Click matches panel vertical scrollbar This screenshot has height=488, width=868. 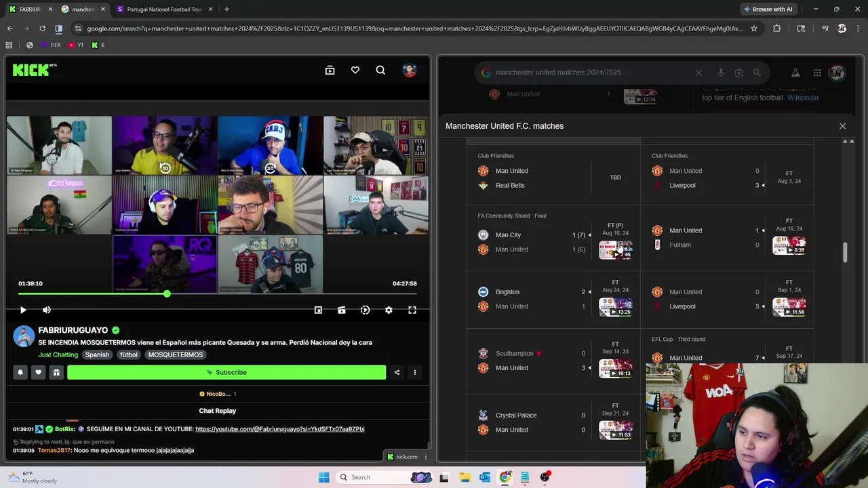(845, 252)
